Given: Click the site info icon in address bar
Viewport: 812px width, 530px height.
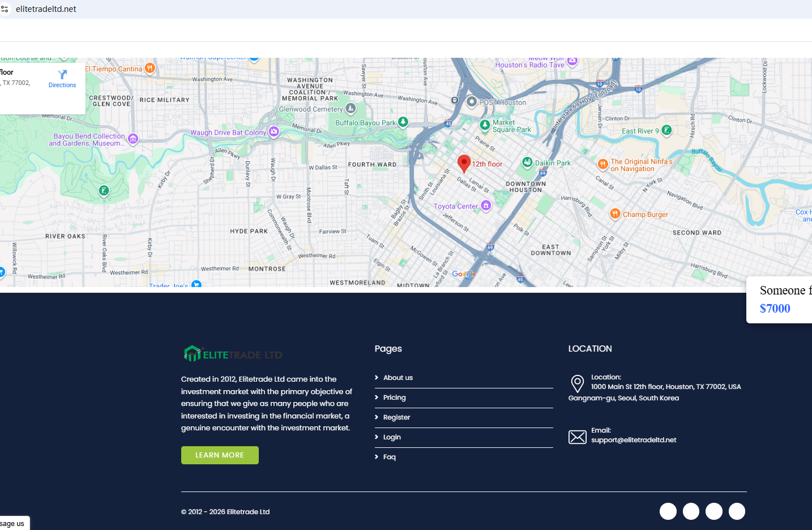Looking at the screenshot, I should pyautogui.click(x=5, y=9).
